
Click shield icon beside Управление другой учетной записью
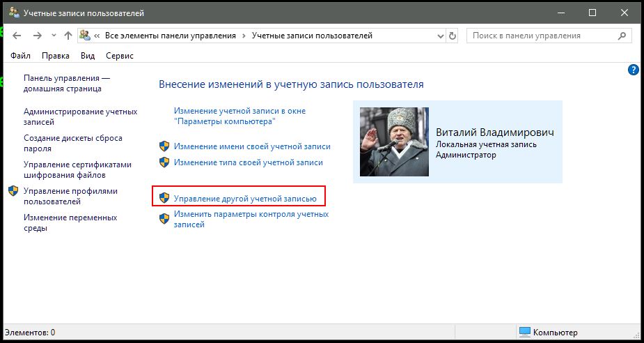(x=164, y=198)
